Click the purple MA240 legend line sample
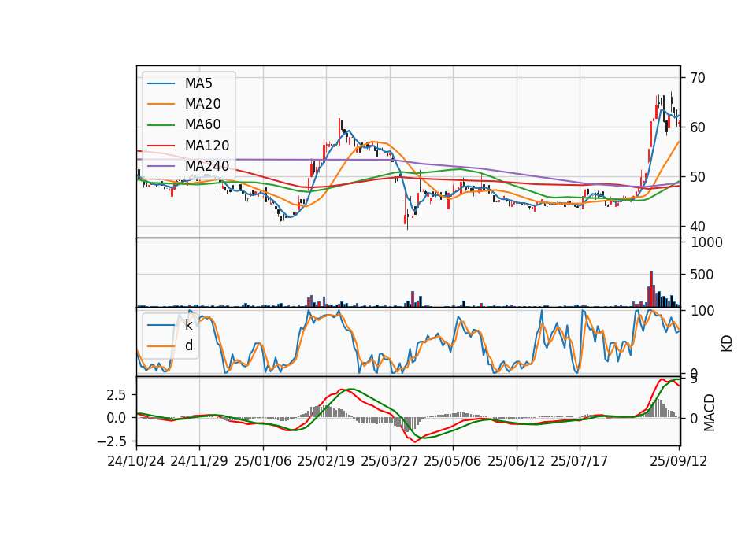Screen dimensions: 756x543 tap(161, 166)
